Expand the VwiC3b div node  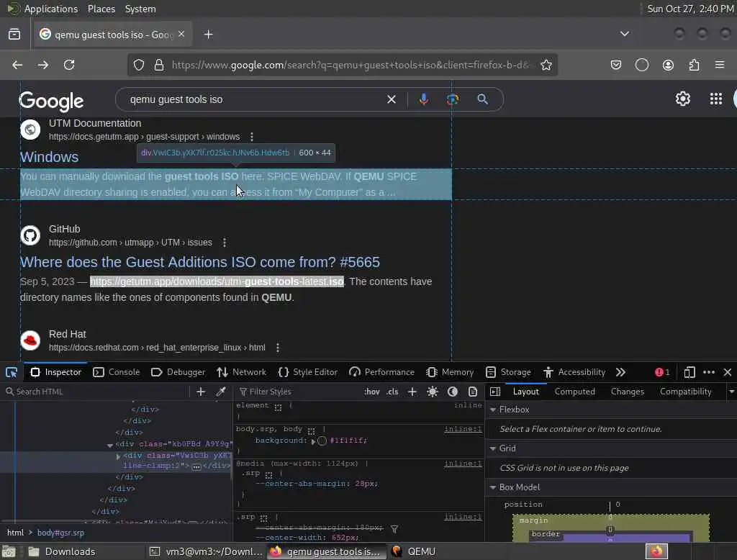coord(118,456)
